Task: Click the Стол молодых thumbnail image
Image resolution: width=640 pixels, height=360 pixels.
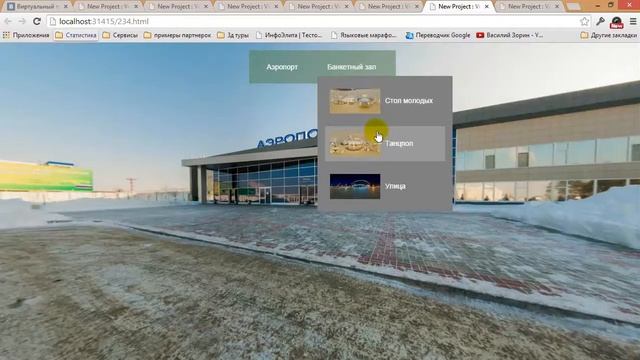Action: point(355,101)
